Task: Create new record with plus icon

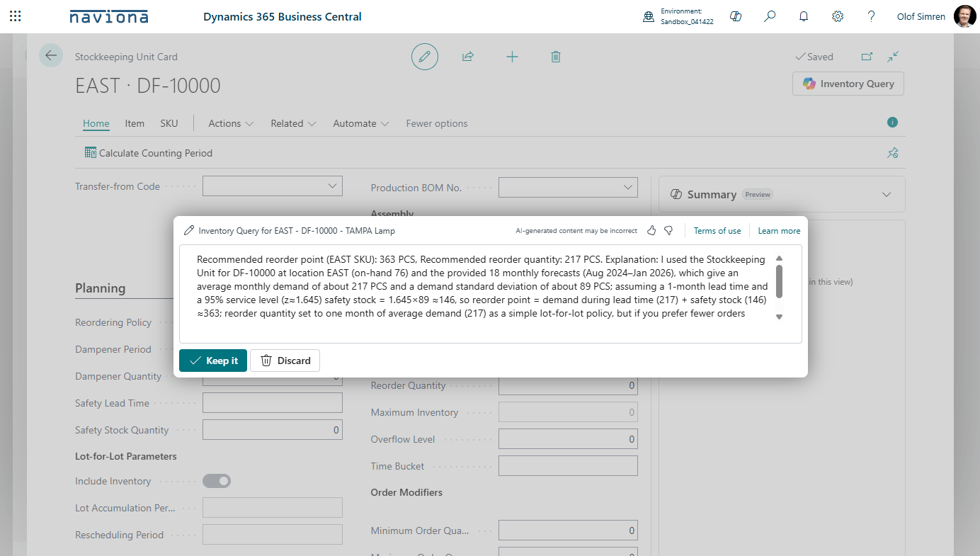Action: point(512,57)
